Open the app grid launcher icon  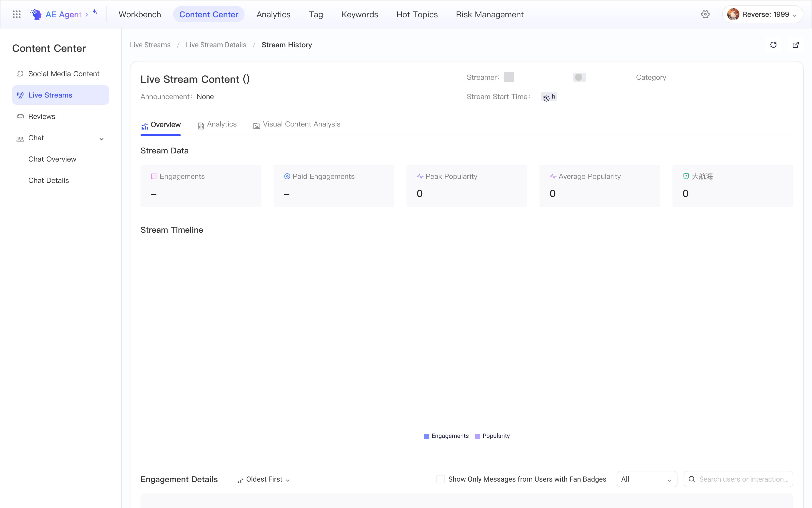(16, 14)
